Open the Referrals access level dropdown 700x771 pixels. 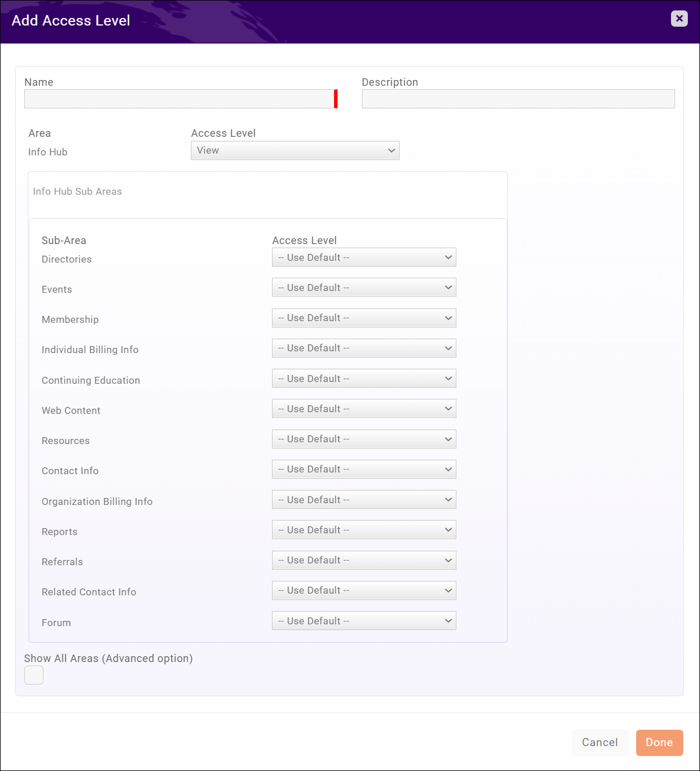point(364,560)
